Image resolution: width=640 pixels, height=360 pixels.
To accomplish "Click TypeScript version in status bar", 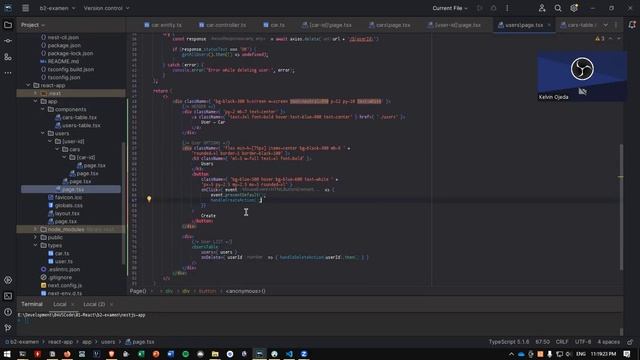I will (509, 342).
